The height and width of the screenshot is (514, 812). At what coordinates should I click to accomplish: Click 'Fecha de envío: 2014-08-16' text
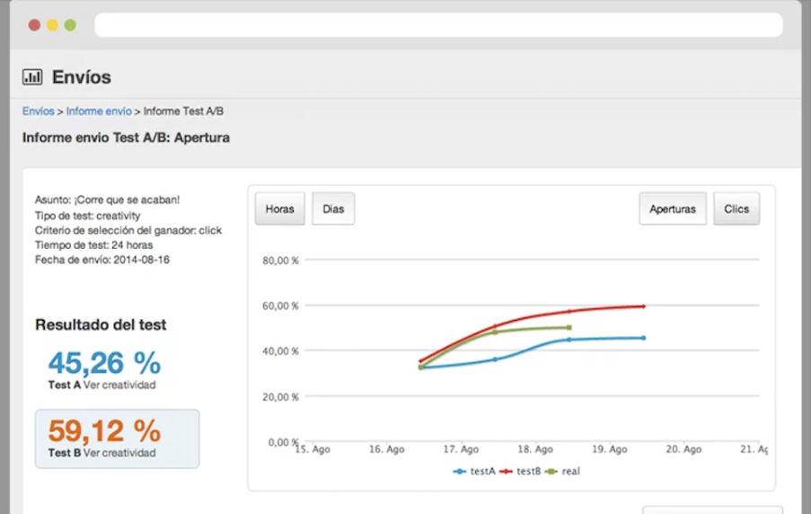pos(102,260)
